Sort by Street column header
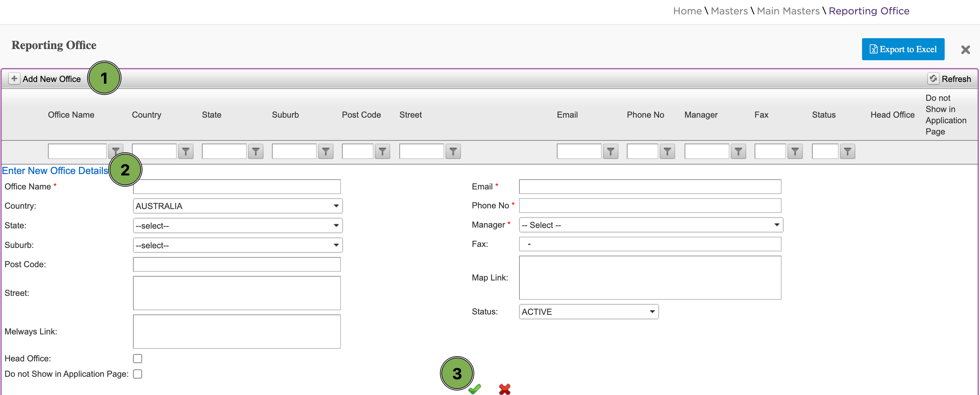 click(x=411, y=115)
